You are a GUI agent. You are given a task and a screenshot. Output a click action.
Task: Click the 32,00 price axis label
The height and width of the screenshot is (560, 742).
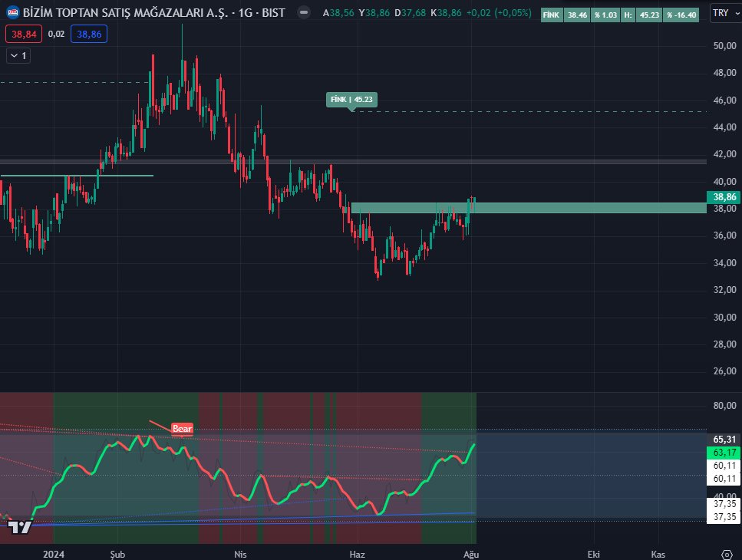pyautogui.click(x=724, y=290)
